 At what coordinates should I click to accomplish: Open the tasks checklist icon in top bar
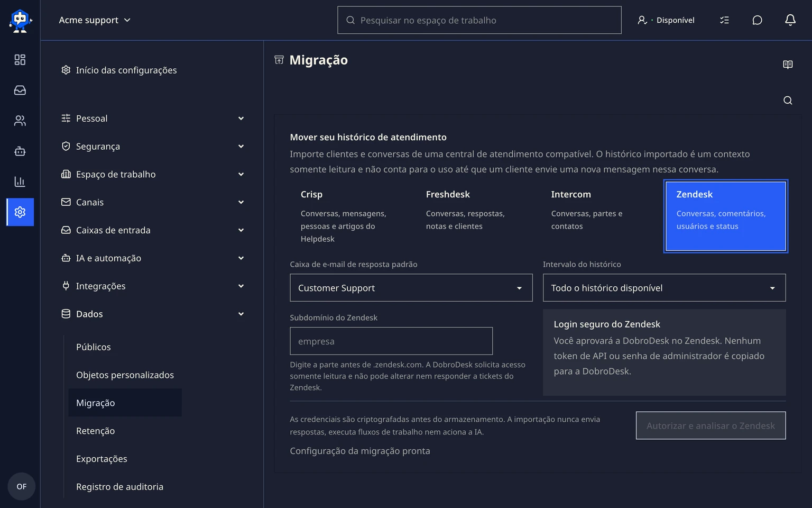point(724,20)
